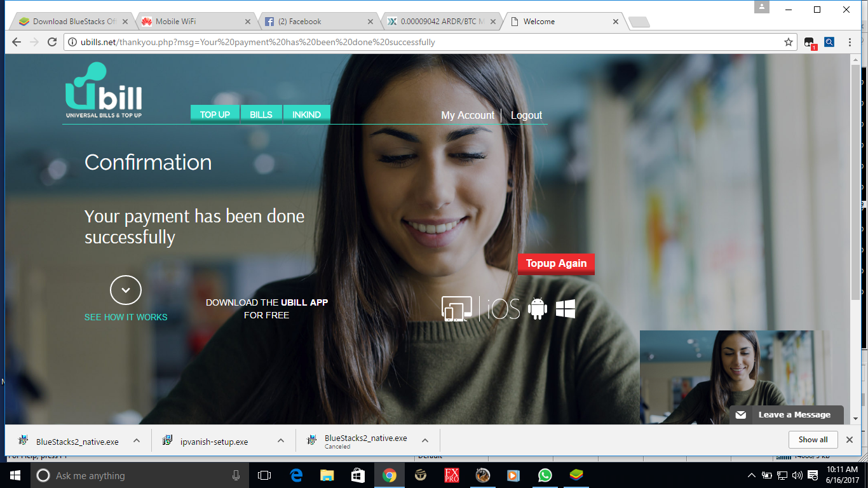This screenshot has width=868, height=488.
Task: Click the Windows app icon
Action: 566,308
